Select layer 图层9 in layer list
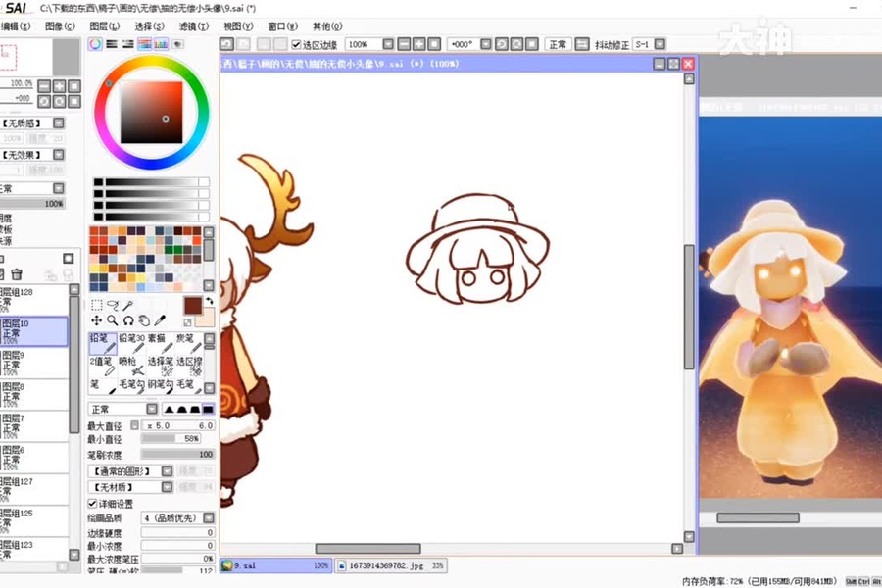Image resolution: width=882 pixels, height=588 pixels. [33, 363]
